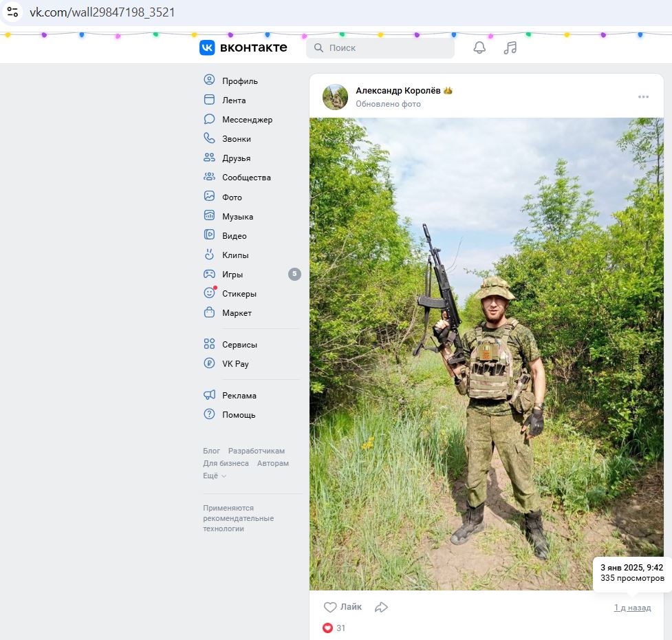Viewport: 672px width, 640px height.
Task: Click the Видео play icon
Action: coord(209,235)
